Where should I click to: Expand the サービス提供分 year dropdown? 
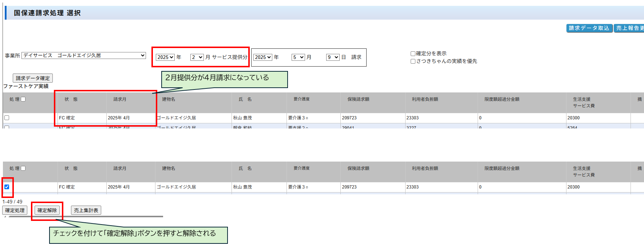click(x=165, y=57)
